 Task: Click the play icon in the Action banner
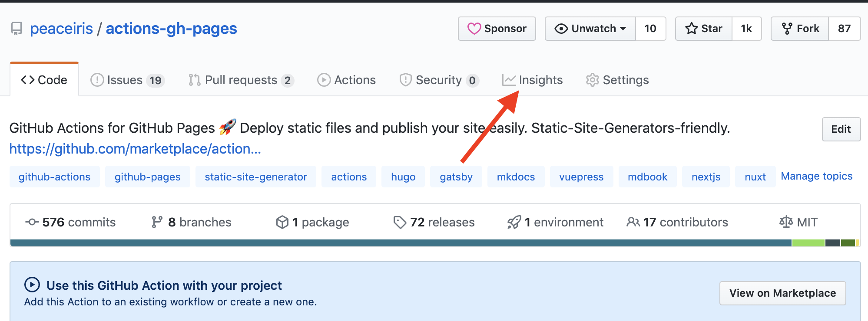pyautogui.click(x=32, y=285)
